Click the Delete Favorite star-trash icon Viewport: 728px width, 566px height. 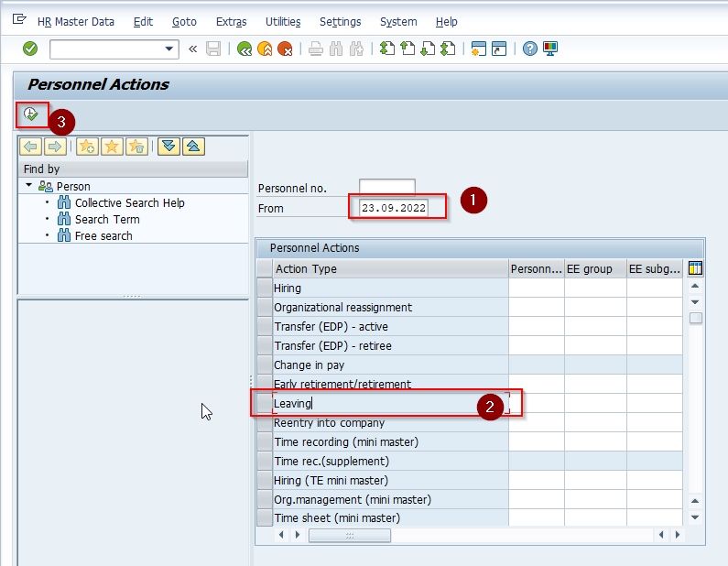(136, 147)
